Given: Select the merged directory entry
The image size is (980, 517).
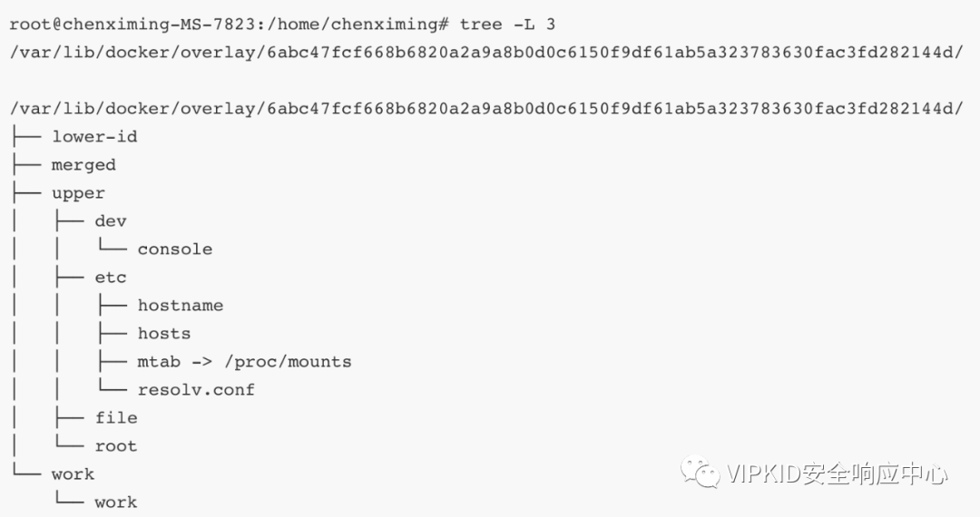Looking at the screenshot, I should click(83, 165).
